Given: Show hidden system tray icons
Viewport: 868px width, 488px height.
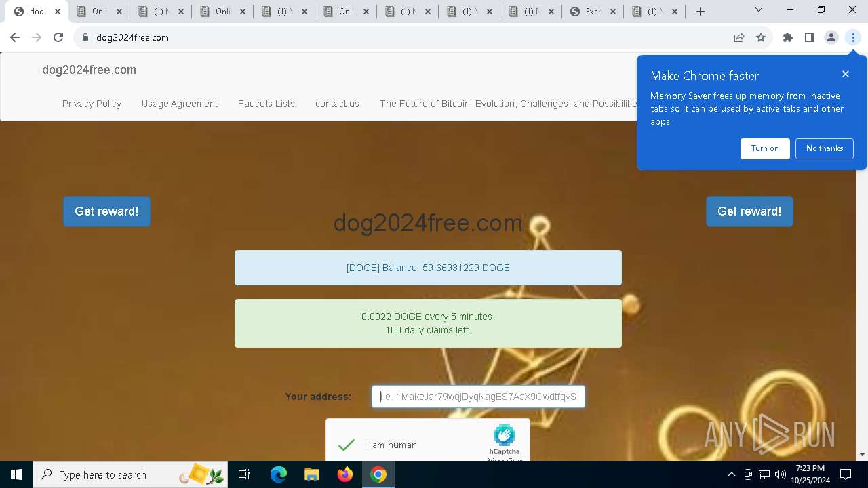Looking at the screenshot, I should (x=731, y=474).
